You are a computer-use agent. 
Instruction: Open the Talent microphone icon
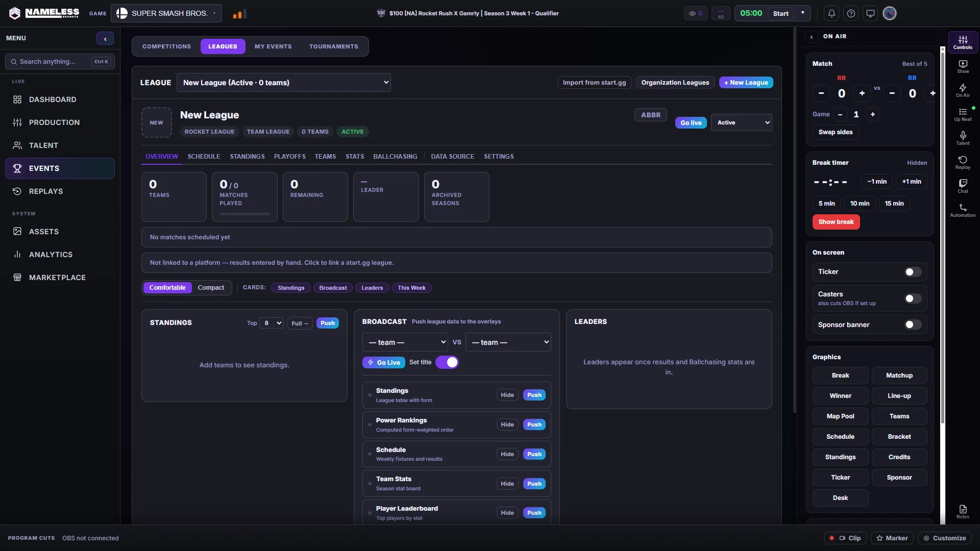(x=963, y=138)
